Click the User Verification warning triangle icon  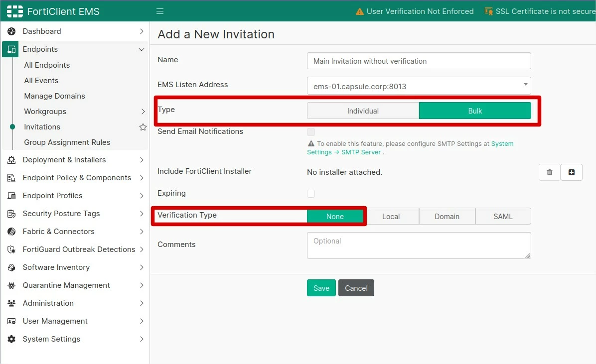(360, 11)
